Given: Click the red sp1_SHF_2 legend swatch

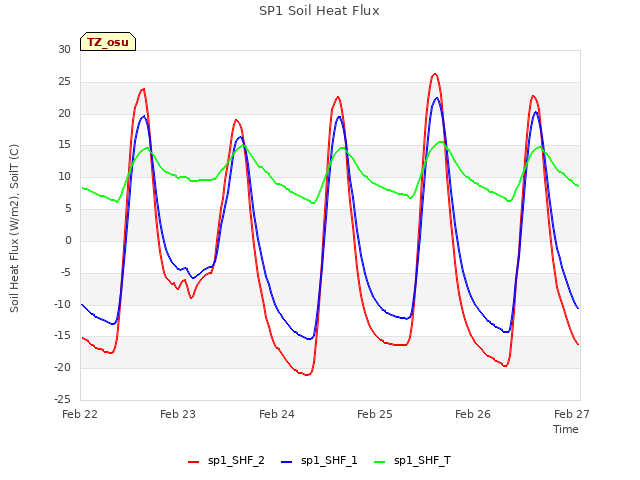Looking at the screenshot, I should point(193,462).
